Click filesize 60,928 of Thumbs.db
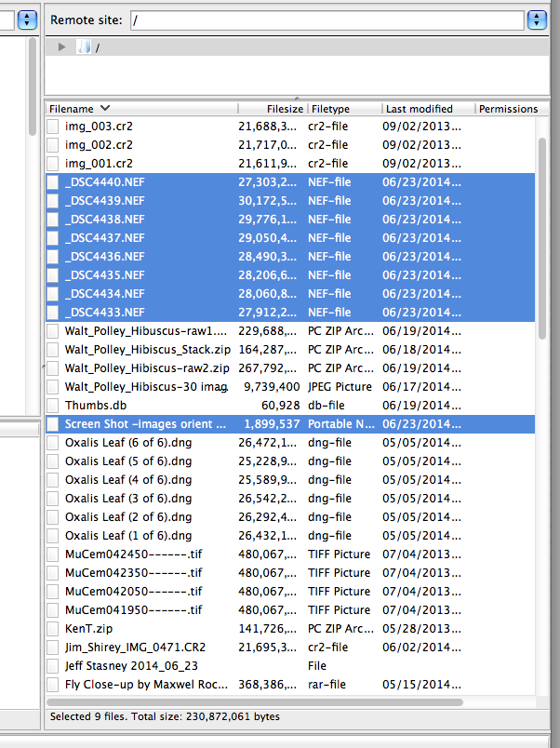This screenshot has width=560, height=748. 281,406
